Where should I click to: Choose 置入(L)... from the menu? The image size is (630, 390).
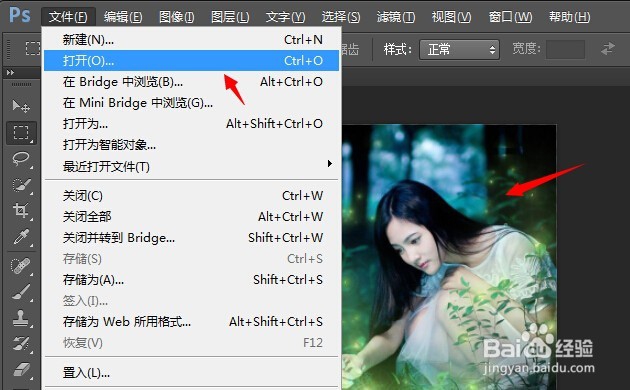191,373
